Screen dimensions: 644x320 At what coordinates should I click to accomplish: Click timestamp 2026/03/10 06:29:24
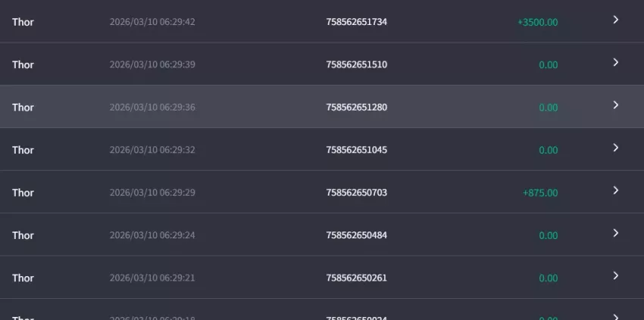(x=152, y=235)
